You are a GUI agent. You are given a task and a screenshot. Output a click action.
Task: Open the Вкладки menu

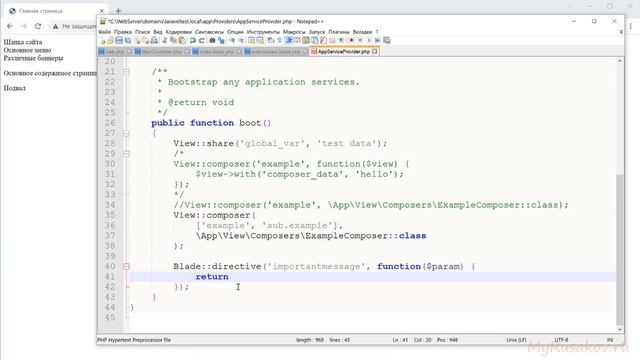pyautogui.click(x=362, y=32)
